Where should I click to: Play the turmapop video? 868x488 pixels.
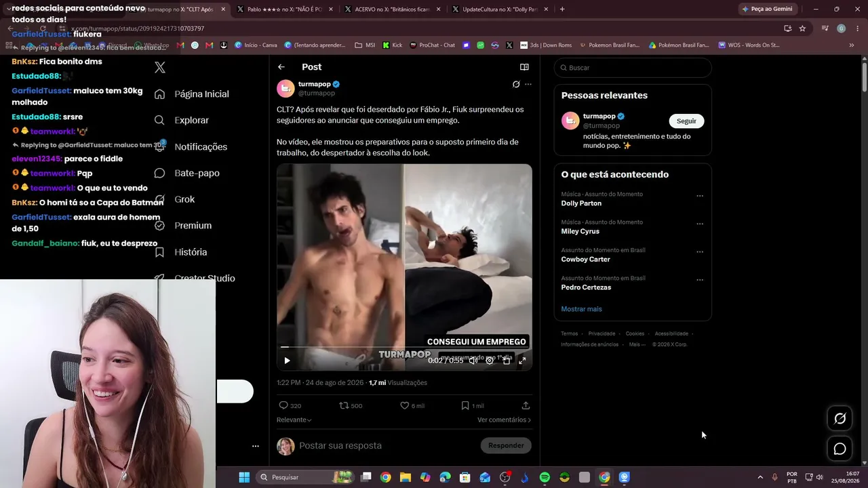(x=287, y=361)
